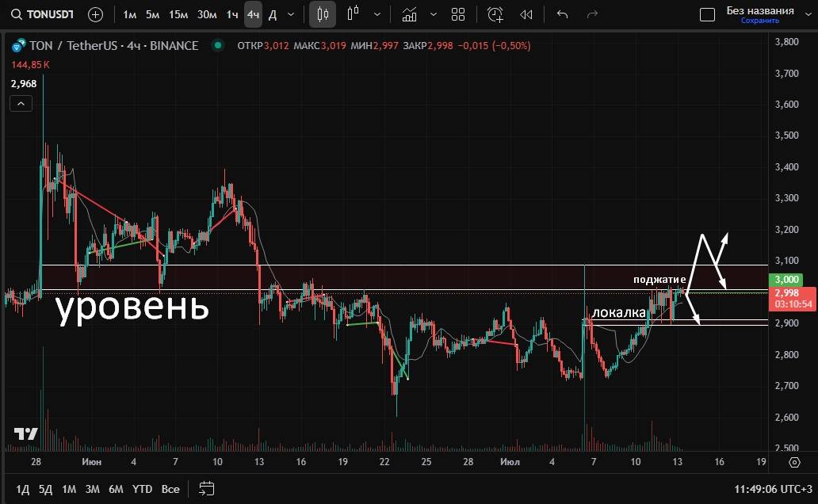Select the 1Д date range

(x=22, y=490)
